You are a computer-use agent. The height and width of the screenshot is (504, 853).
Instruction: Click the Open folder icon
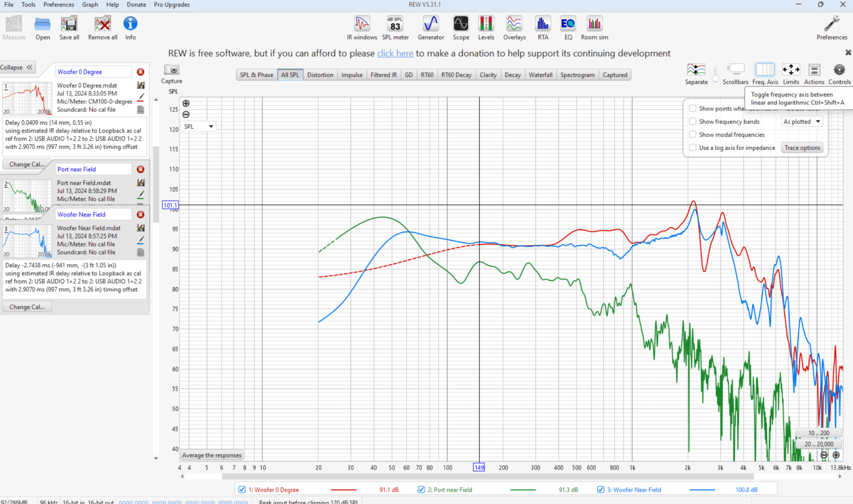(42, 27)
